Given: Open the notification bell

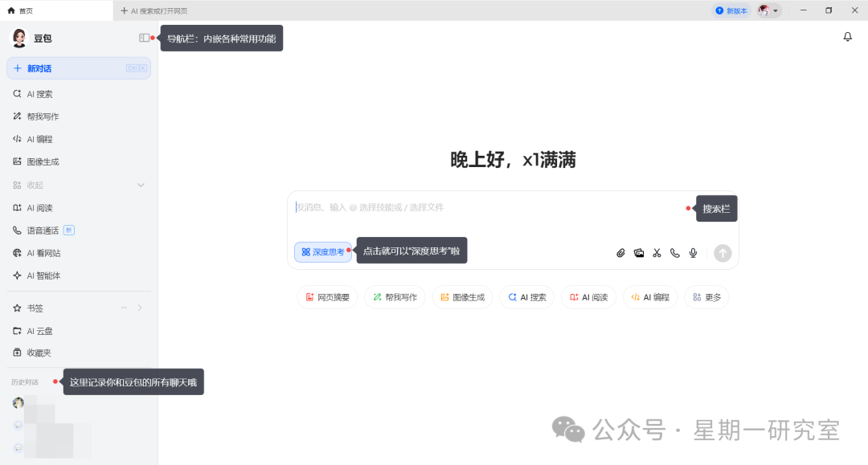Looking at the screenshot, I should (x=848, y=36).
